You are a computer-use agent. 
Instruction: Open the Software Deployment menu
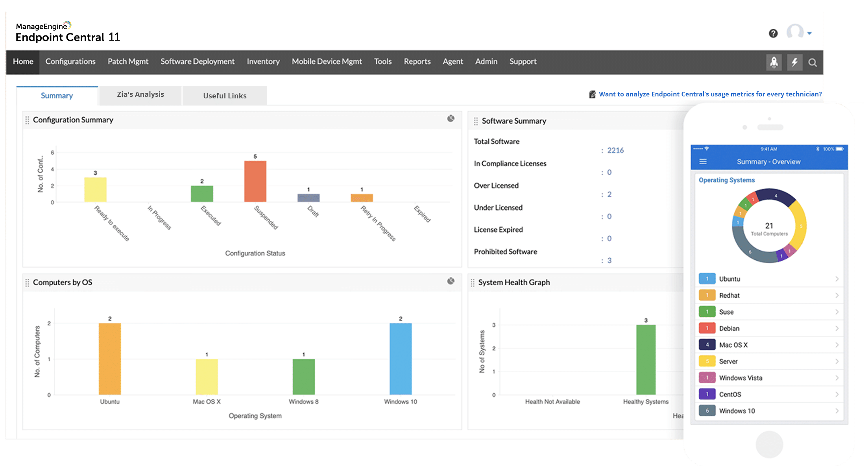pos(197,62)
